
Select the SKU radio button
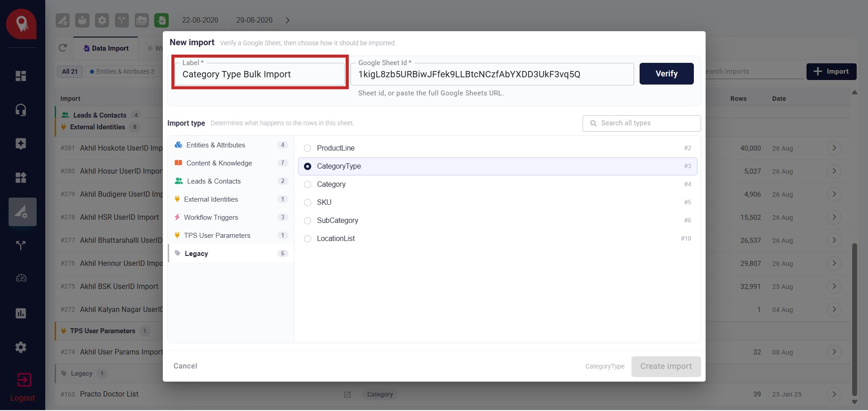(x=308, y=203)
